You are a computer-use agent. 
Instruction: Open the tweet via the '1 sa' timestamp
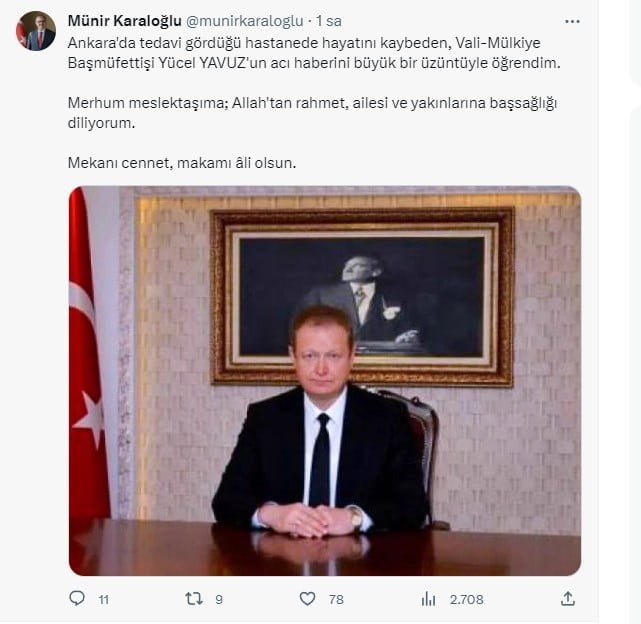pos(329,21)
